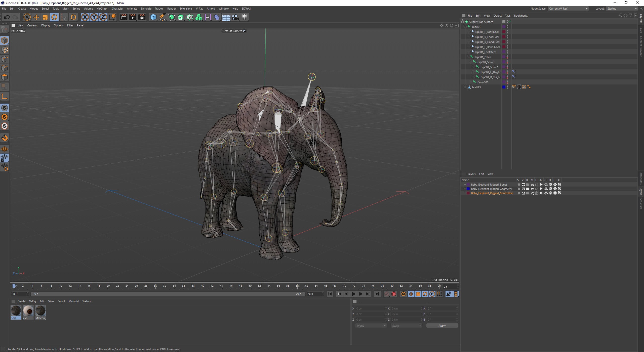The image size is (644, 352).
Task: Expand the Bip001_Pelvis hierarchy node
Action: (x=468, y=57)
